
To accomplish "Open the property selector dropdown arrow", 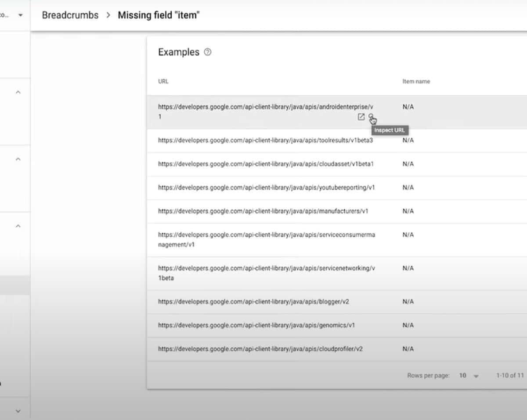I will point(20,15).
